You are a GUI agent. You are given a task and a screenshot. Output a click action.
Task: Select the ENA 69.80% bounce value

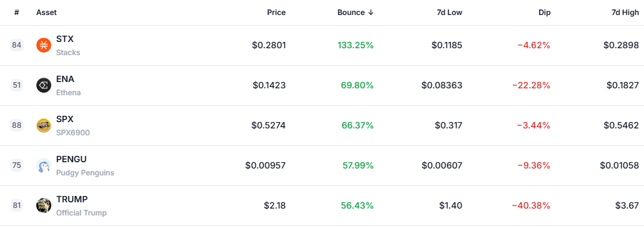357,85
